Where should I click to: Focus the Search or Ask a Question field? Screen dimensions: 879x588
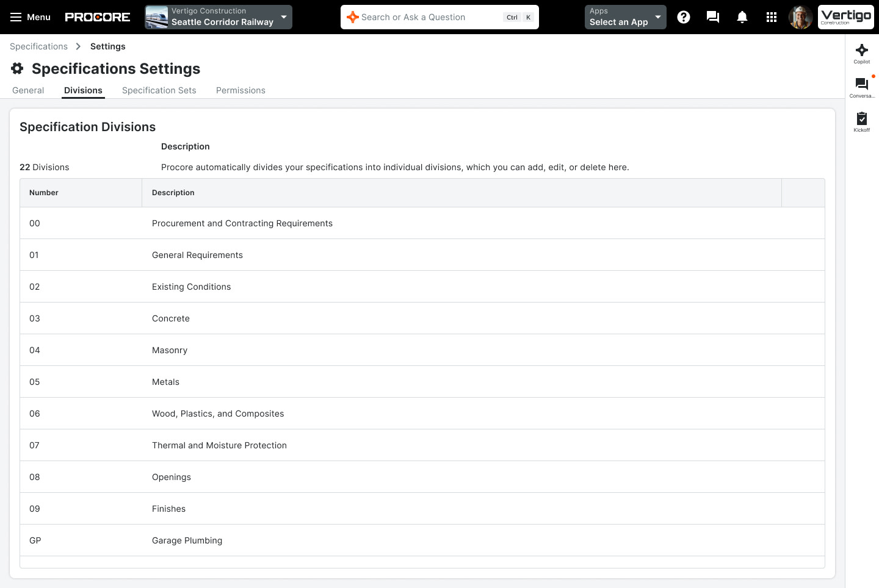pos(440,17)
